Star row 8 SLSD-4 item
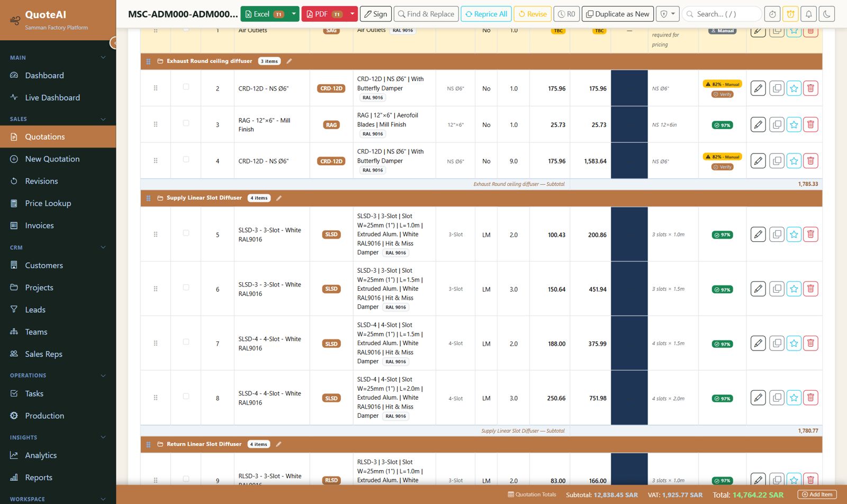 click(794, 398)
